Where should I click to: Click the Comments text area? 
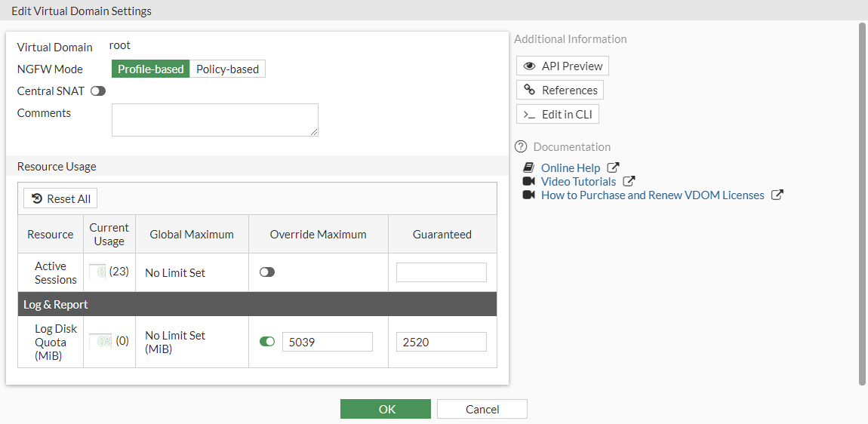[x=214, y=120]
